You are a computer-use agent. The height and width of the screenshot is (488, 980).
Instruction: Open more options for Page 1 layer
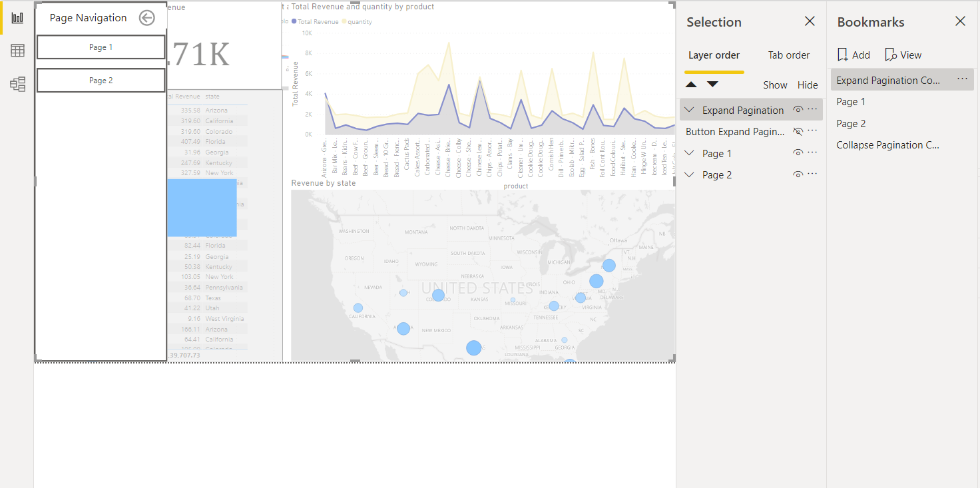coord(812,153)
